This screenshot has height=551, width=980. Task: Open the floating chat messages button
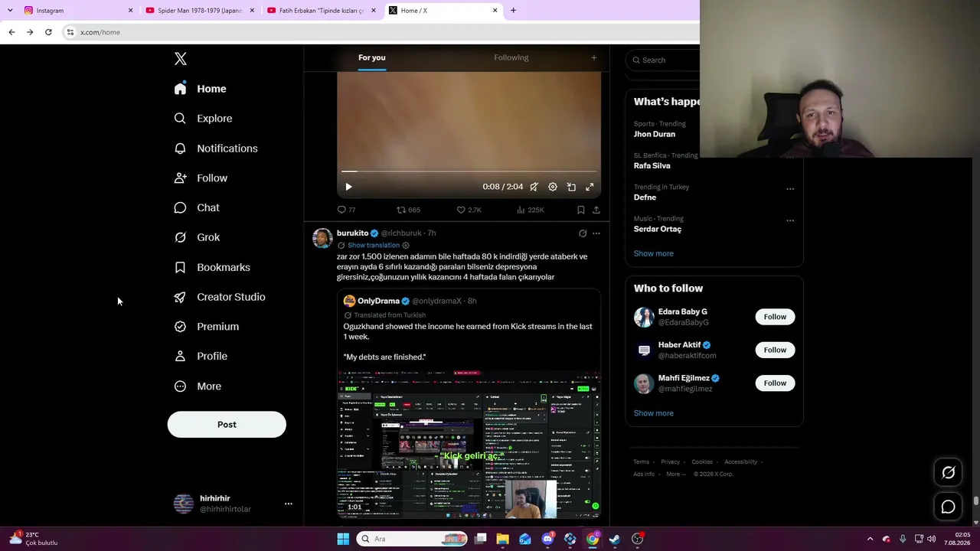tap(948, 507)
